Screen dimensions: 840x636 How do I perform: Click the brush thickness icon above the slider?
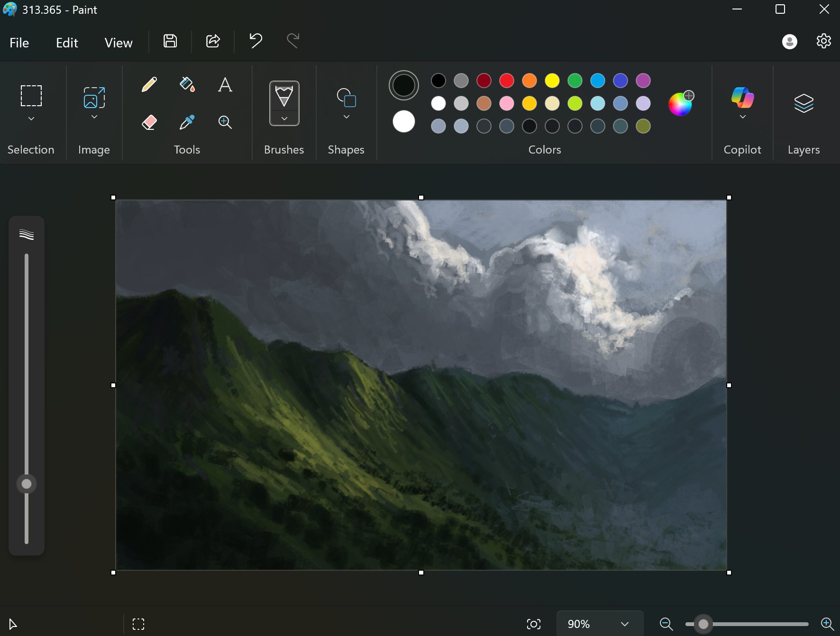click(27, 234)
